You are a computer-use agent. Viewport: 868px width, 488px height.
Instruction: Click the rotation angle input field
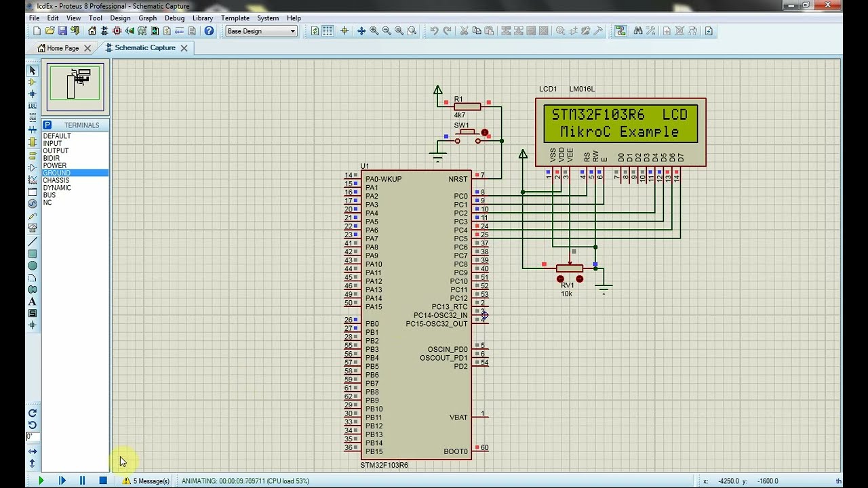pos(33,437)
